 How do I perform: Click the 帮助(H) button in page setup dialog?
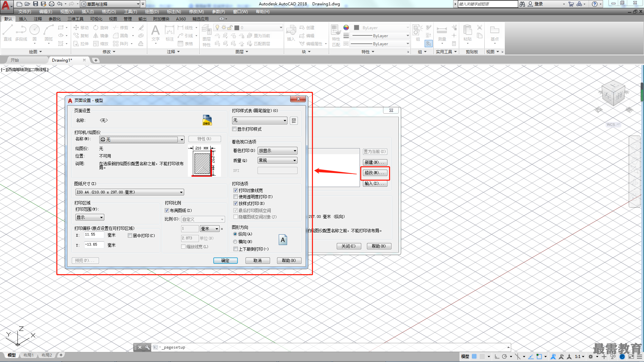(x=289, y=261)
